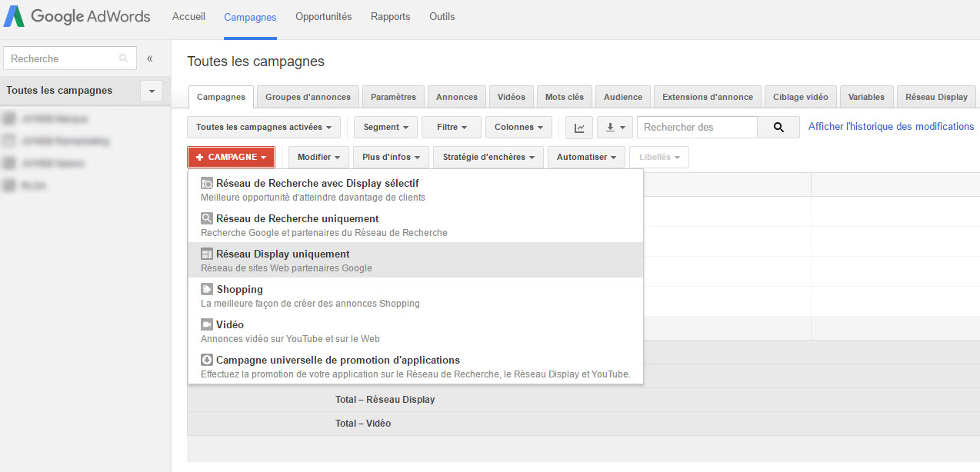This screenshot has width=980, height=472.
Task: Open the Stratégie d'enchères dropdown
Action: click(488, 157)
